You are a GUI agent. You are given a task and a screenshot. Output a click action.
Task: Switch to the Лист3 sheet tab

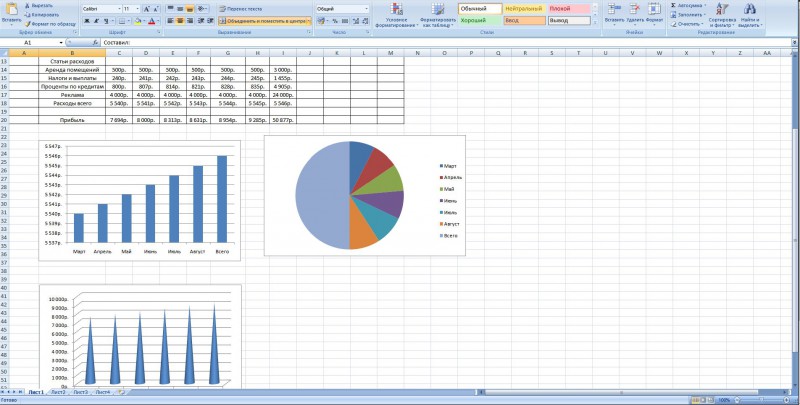[80, 392]
